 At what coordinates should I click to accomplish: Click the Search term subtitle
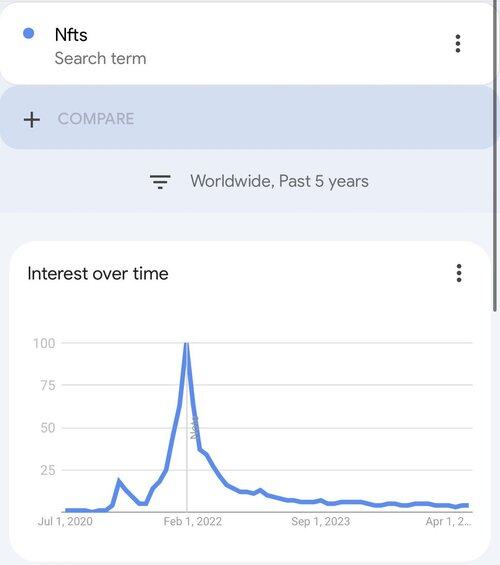pos(101,58)
